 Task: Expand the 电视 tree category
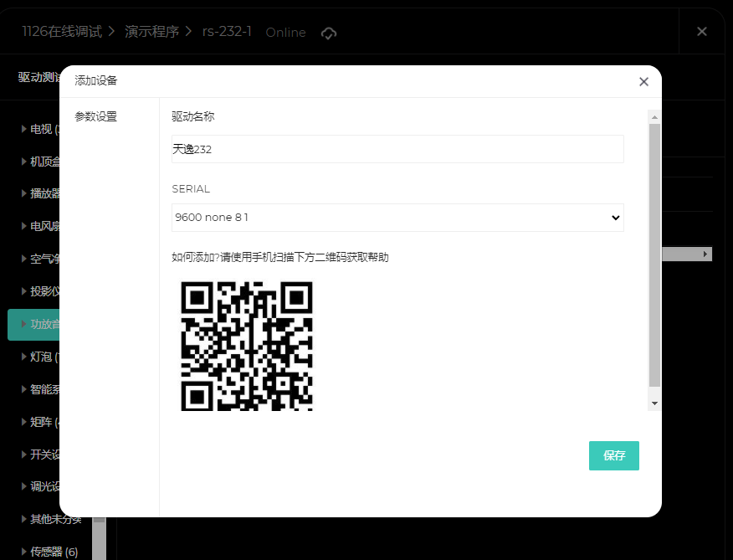[23, 129]
